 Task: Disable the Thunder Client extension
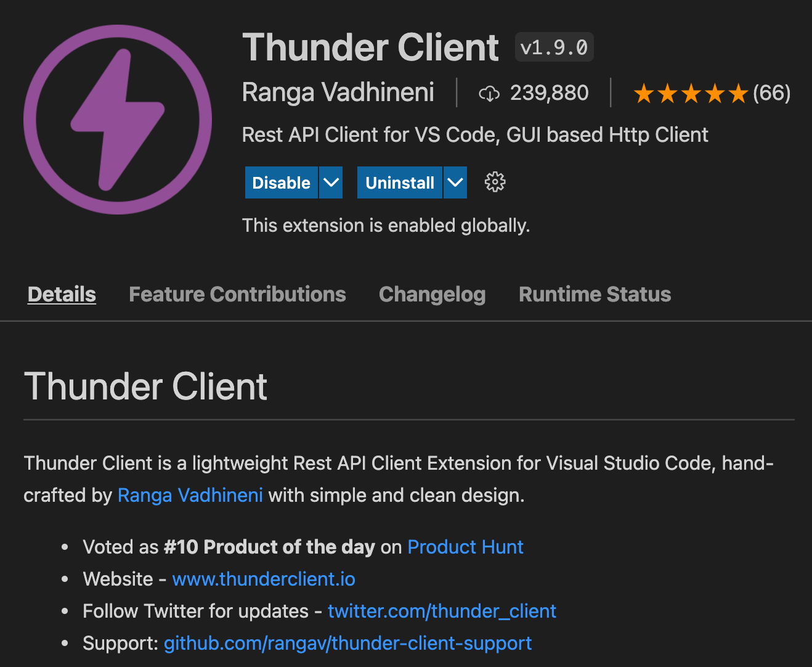pos(281,182)
